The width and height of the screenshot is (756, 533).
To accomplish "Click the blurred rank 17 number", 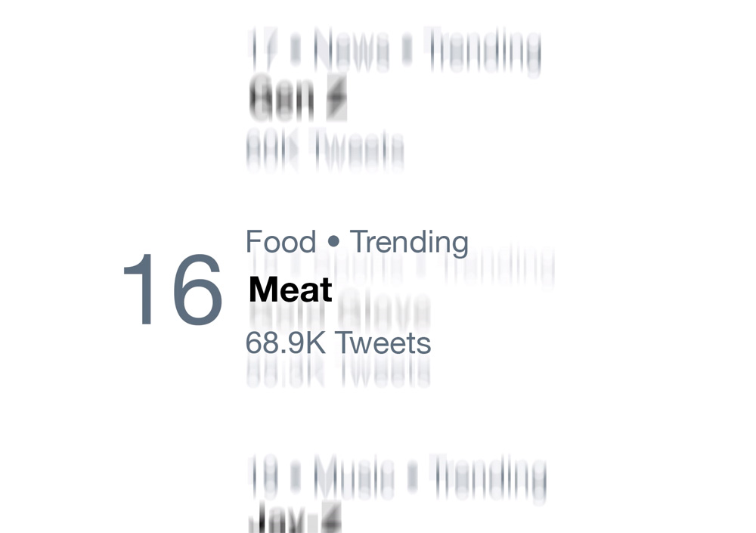I will pyautogui.click(x=261, y=50).
